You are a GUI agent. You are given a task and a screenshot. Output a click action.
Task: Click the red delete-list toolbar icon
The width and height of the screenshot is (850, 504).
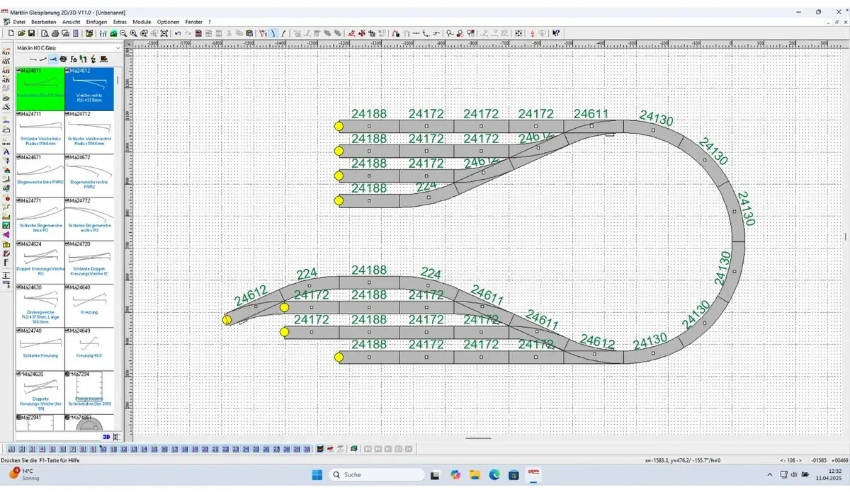coord(198,33)
